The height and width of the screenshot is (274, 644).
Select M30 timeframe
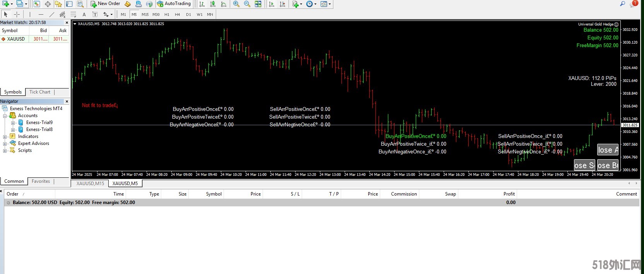point(156,14)
